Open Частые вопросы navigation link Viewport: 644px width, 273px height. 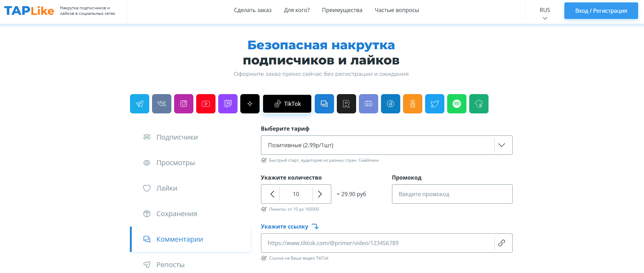tap(397, 10)
